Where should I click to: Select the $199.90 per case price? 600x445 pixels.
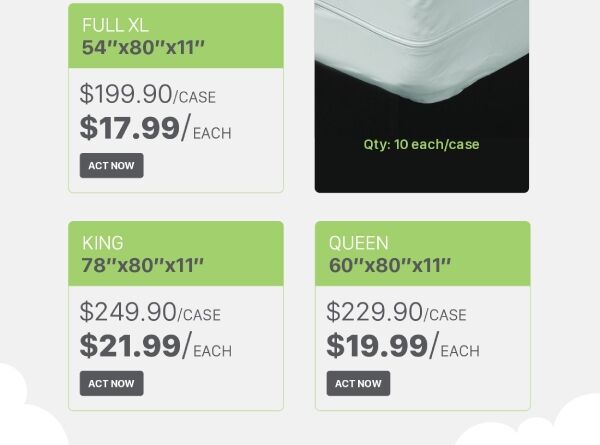(x=147, y=95)
